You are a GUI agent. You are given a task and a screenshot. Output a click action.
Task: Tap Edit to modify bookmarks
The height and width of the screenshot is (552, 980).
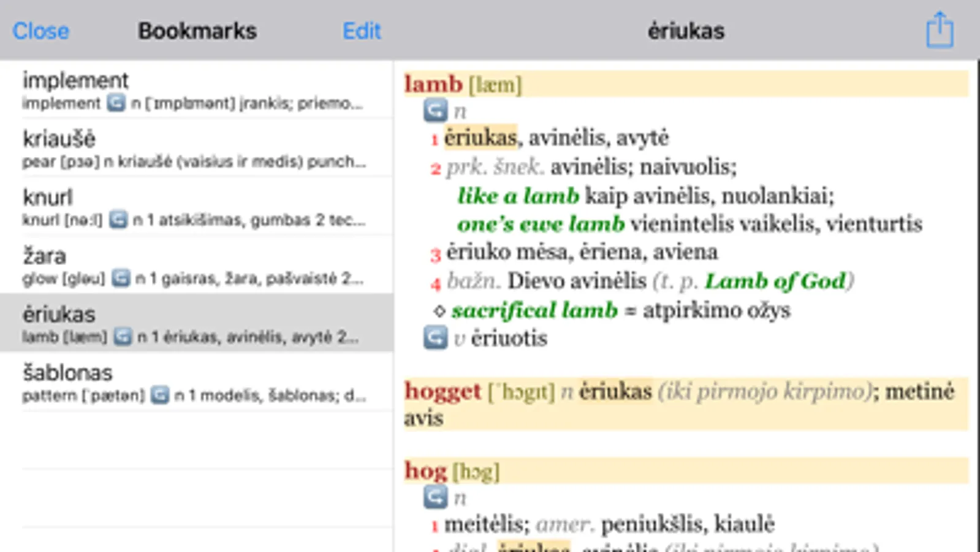click(362, 31)
